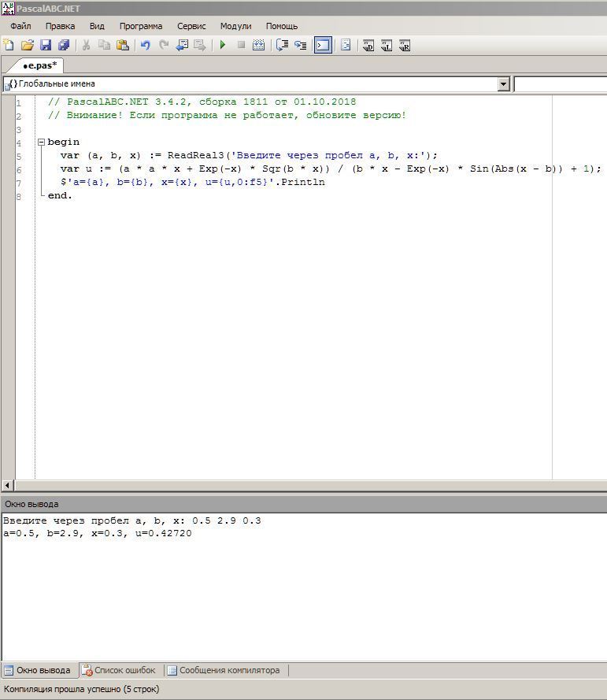Click the input values 0.5 2.9 0.3

[227, 521]
